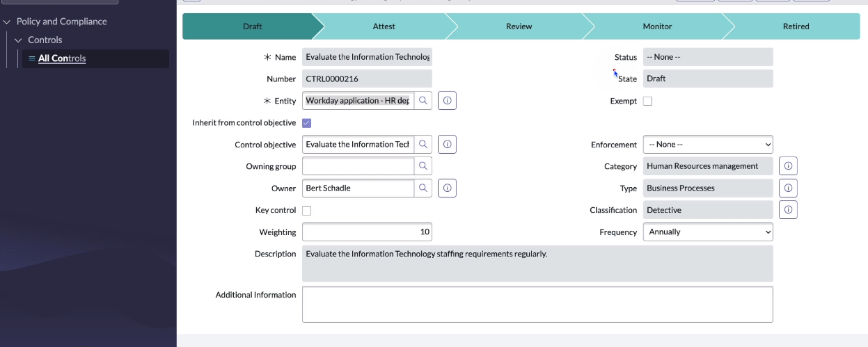Open the Entity record info icon

(x=447, y=101)
